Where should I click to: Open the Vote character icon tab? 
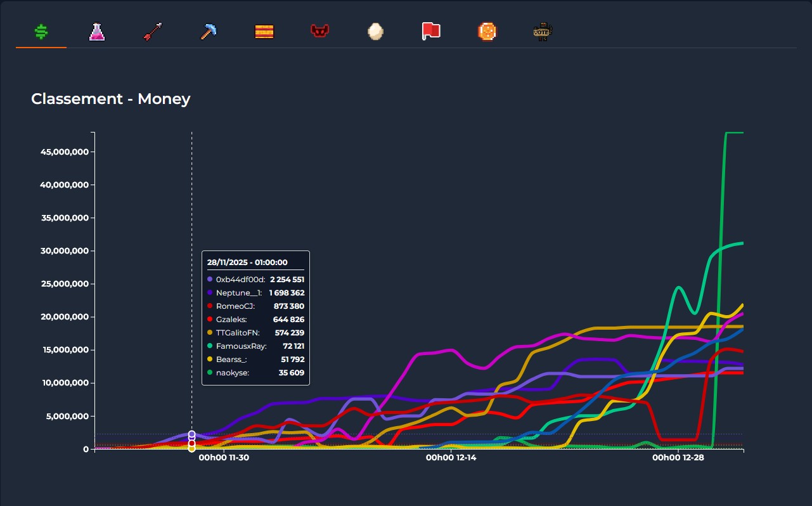pyautogui.click(x=543, y=32)
